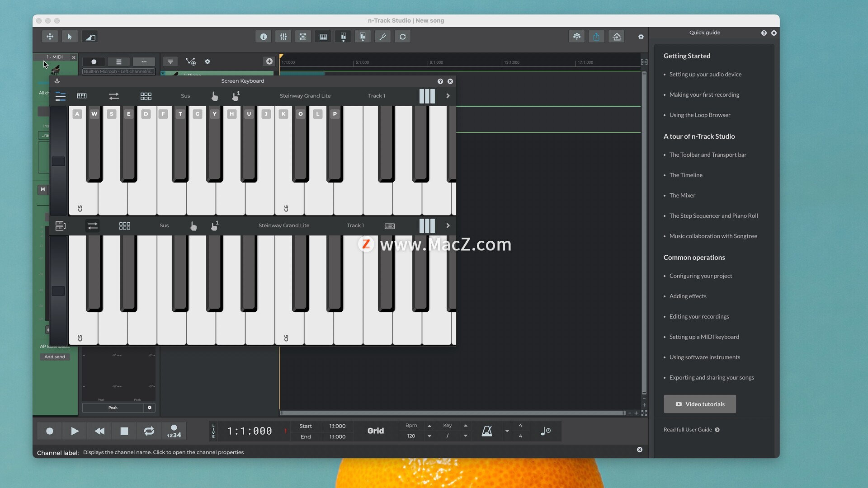Expand upper keyboard options chevron arrow
Image resolution: width=868 pixels, height=488 pixels.
point(448,96)
